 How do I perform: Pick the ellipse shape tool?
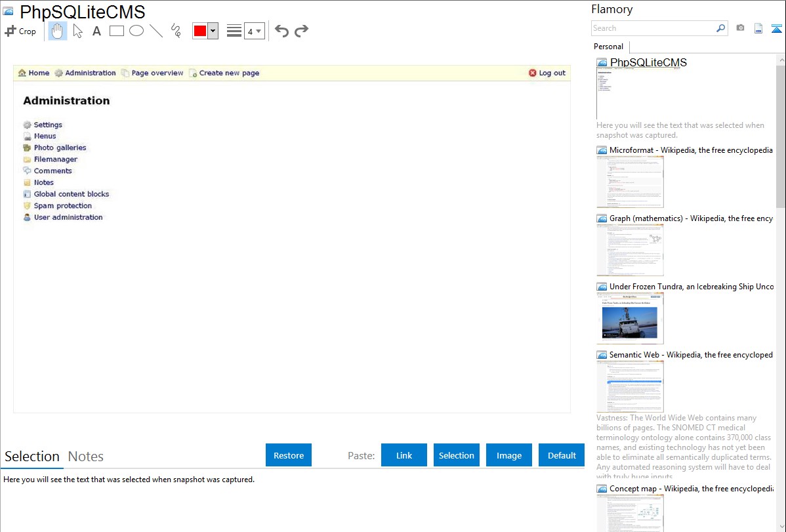coord(136,31)
